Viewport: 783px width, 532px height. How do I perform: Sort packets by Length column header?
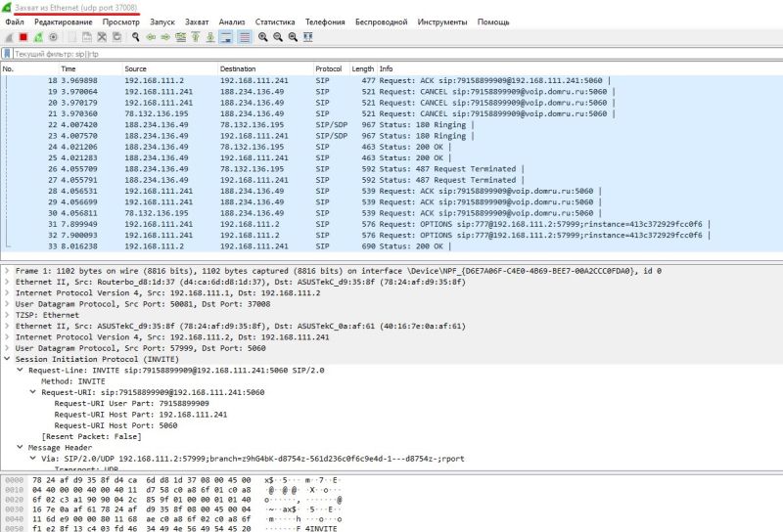click(362, 68)
